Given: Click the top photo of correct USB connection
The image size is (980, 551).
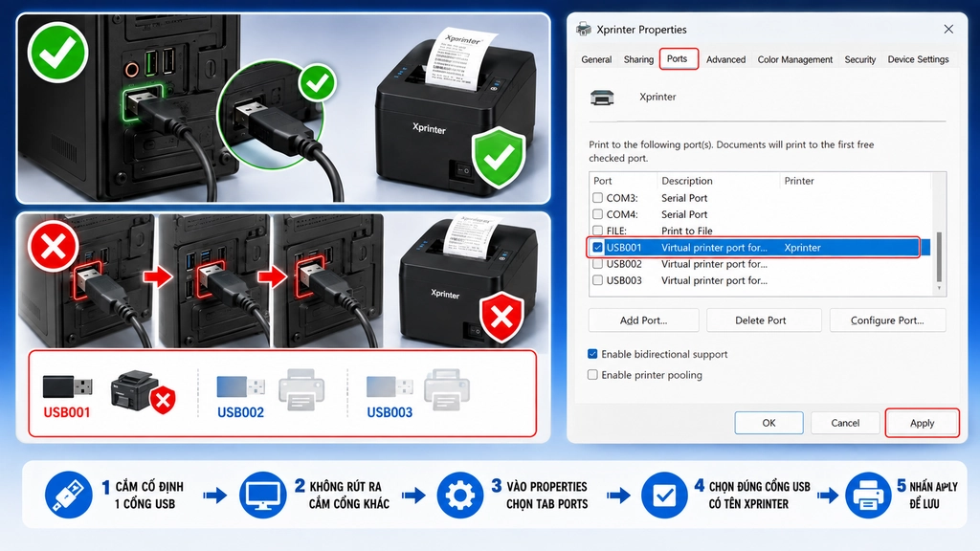Looking at the screenshot, I should pyautogui.click(x=283, y=108).
